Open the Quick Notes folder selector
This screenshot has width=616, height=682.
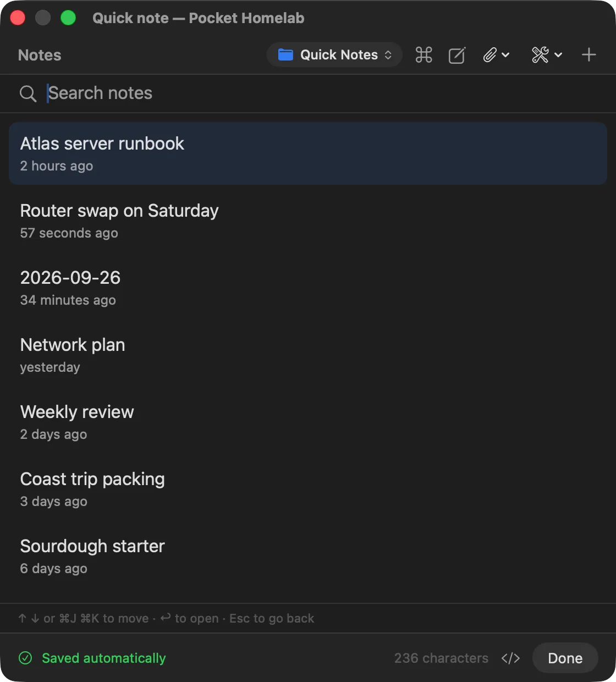pos(335,55)
